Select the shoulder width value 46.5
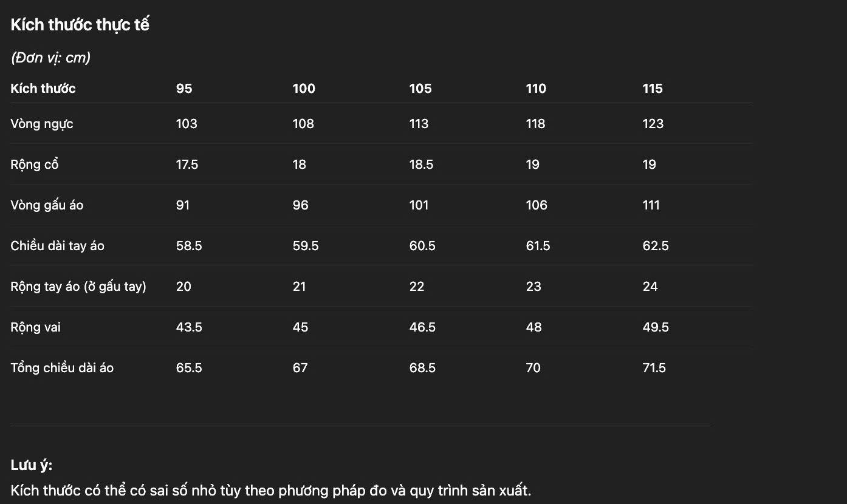This screenshot has width=847, height=504. pyautogui.click(x=422, y=327)
